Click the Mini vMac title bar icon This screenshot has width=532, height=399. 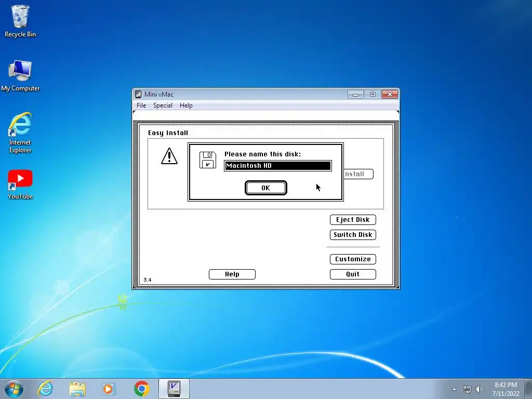tap(138, 95)
